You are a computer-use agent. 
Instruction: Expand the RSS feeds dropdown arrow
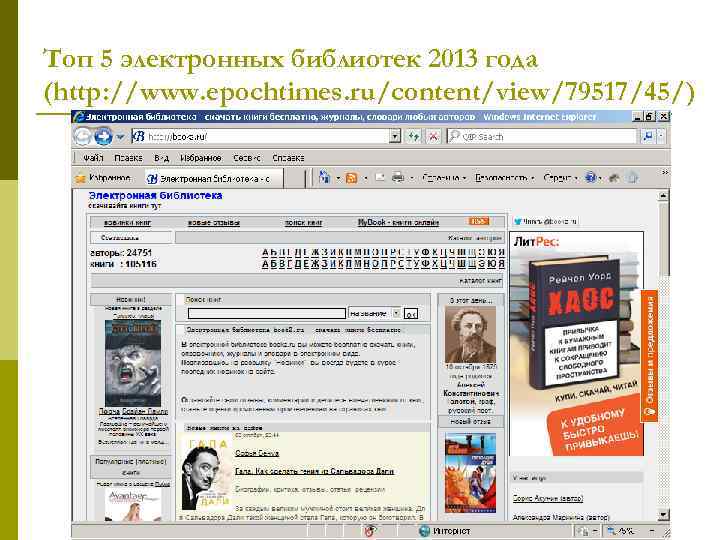click(366, 178)
